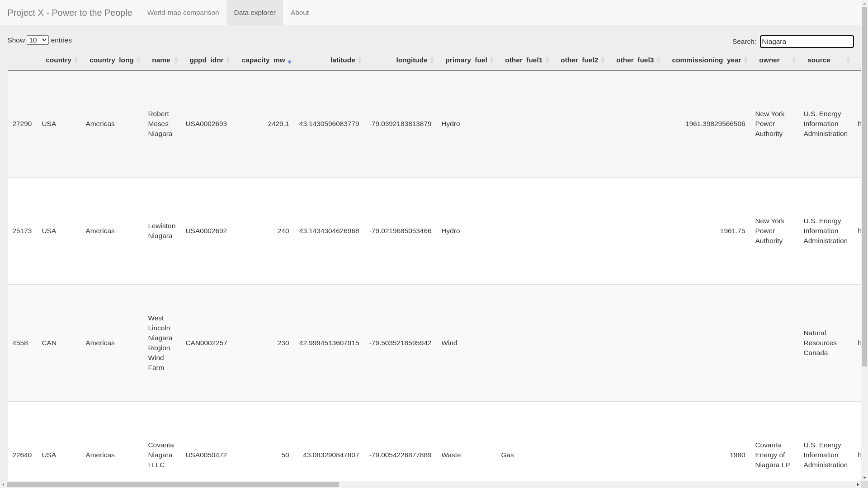Sort table by owner column
Viewport: 868px width, 488px height.
pos(769,60)
